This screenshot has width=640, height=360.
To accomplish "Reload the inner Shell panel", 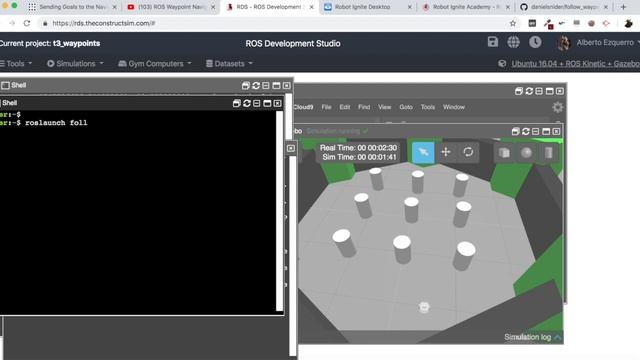I will tap(247, 103).
